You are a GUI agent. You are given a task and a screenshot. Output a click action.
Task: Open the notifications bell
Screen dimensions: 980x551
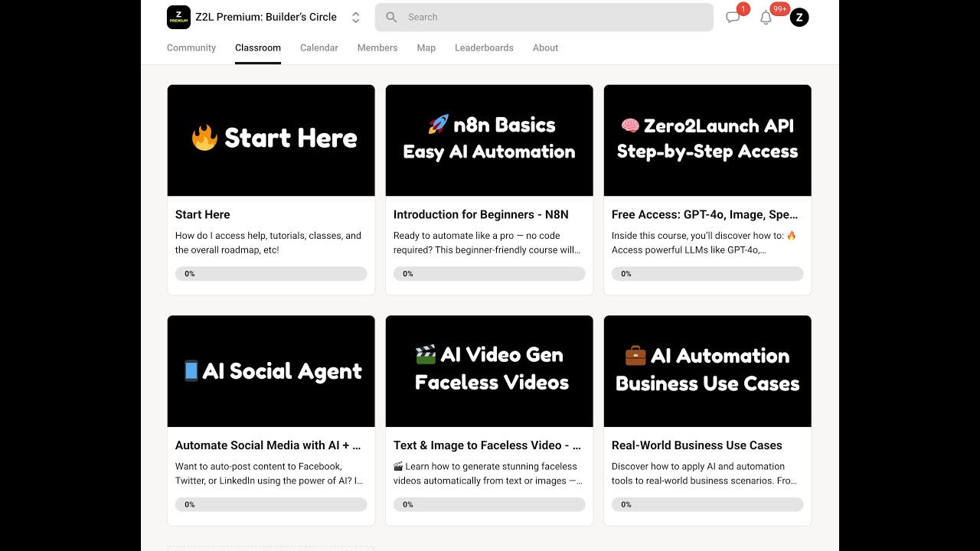point(766,18)
